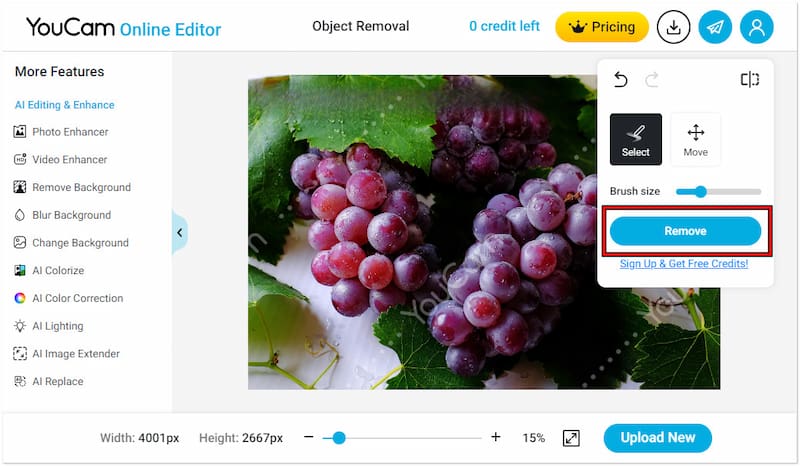800x466 pixels.
Task: Click the undo arrow icon
Action: point(621,80)
